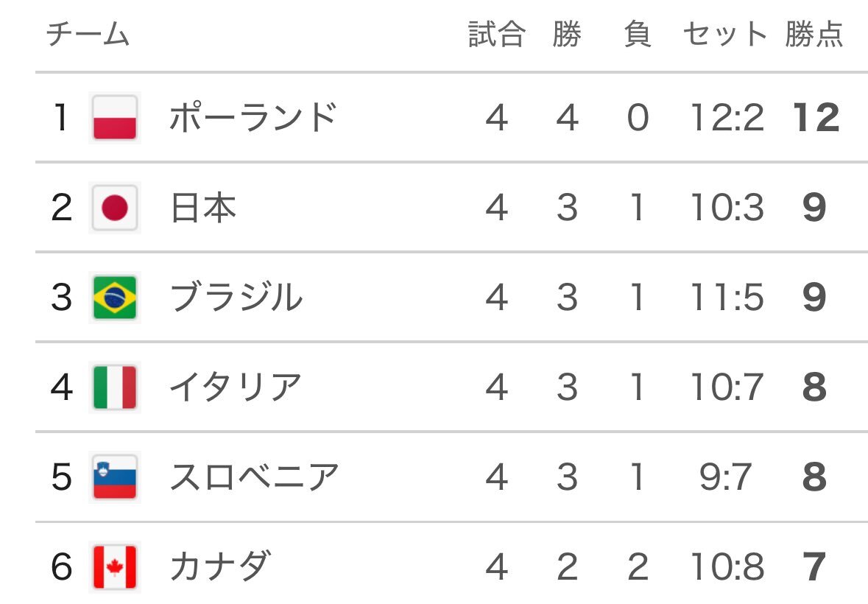Open the カナダ team entry
This screenshot has width=868, height=604.
[221, 566]
